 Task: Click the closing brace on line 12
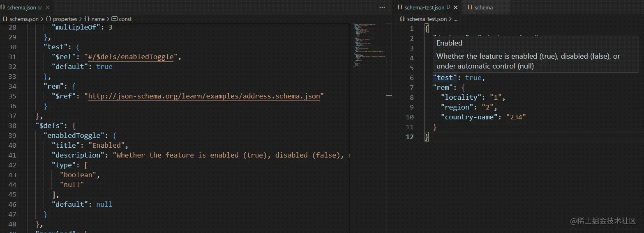point(427,137)
